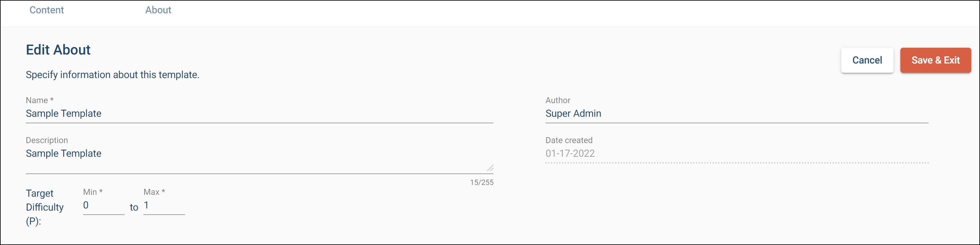
Task: Open the About tab
Action: point(158,10)
